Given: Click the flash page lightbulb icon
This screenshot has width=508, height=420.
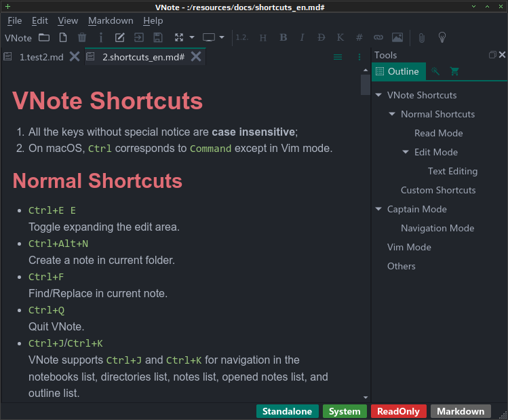Looking at the screenshot, I should [x=442, y=37].
